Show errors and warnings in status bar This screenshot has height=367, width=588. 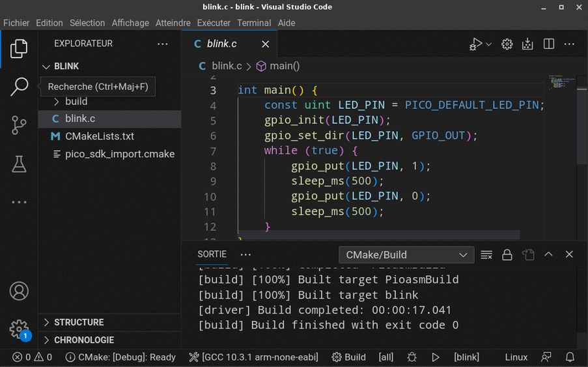click(32, 357)
